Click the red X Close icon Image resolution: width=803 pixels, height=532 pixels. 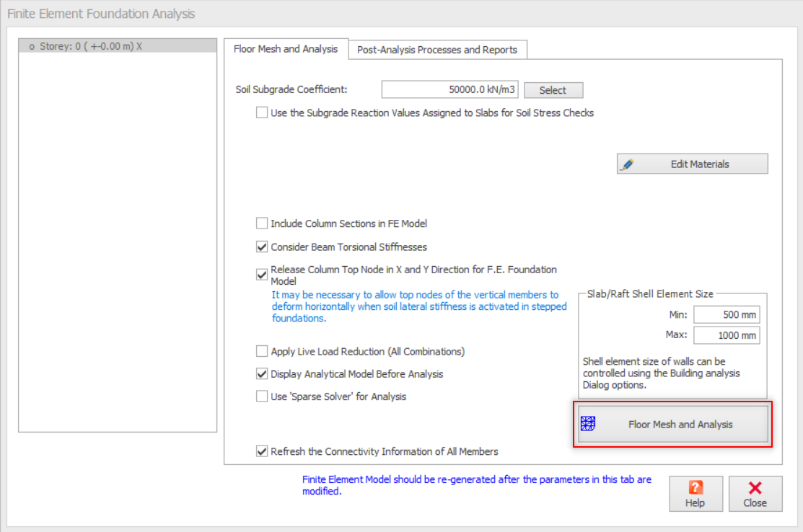pyautogui.click(x=755, y=487)
